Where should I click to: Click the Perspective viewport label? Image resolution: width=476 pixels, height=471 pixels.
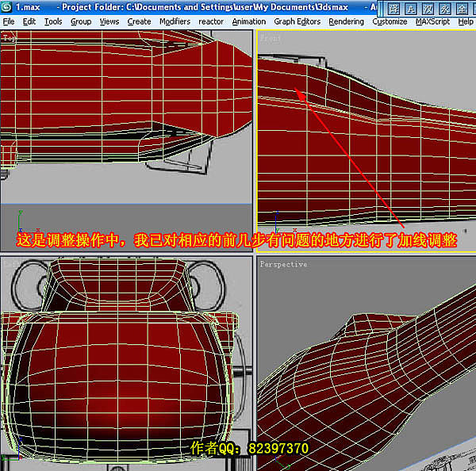click(283, 264)
